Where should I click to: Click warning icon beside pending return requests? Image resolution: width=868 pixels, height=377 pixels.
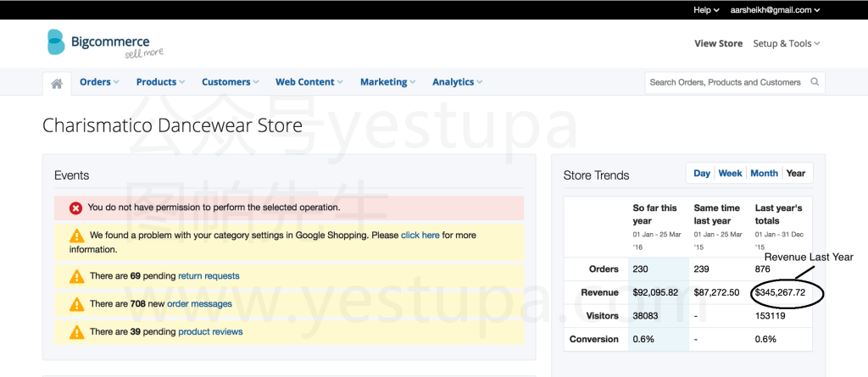(x=76, y=275)
